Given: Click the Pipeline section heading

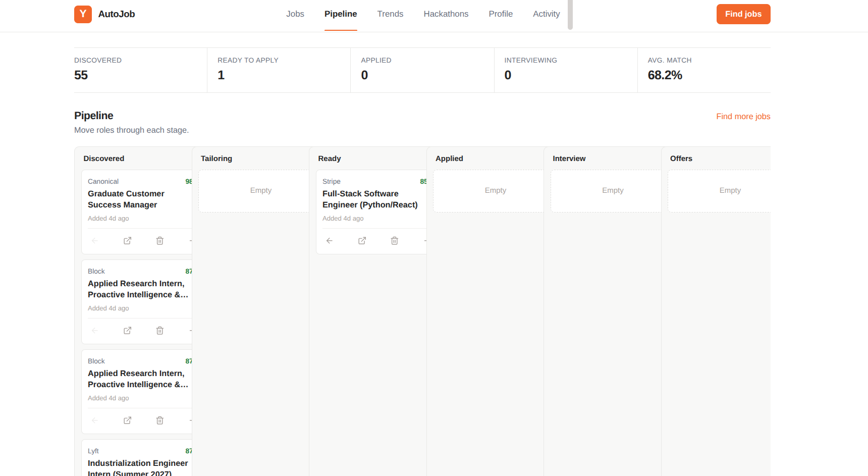Looking at the screenshot, I should pyautogui.click(x=94, y=116).
